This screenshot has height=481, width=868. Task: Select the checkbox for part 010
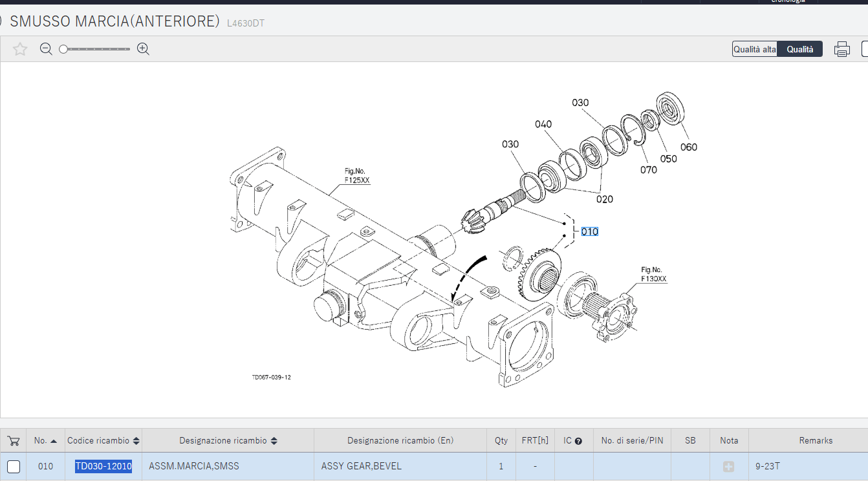(14, 466)
